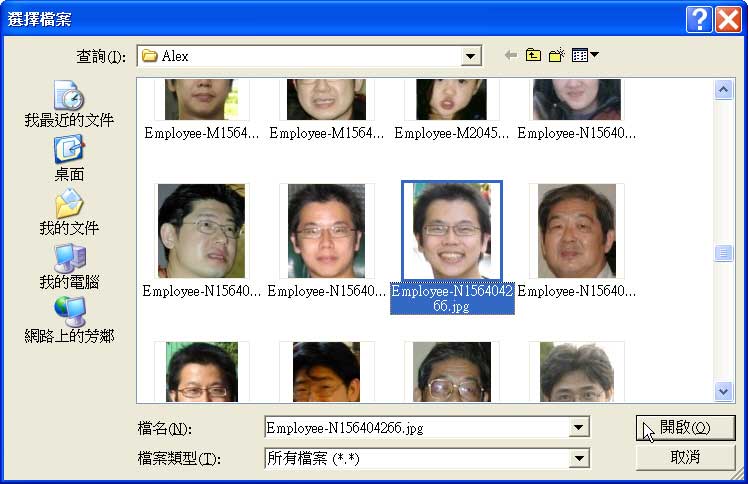
Task: Select the first bottom-row thumbnail with red glasses
Action: (x=201, y=371)
